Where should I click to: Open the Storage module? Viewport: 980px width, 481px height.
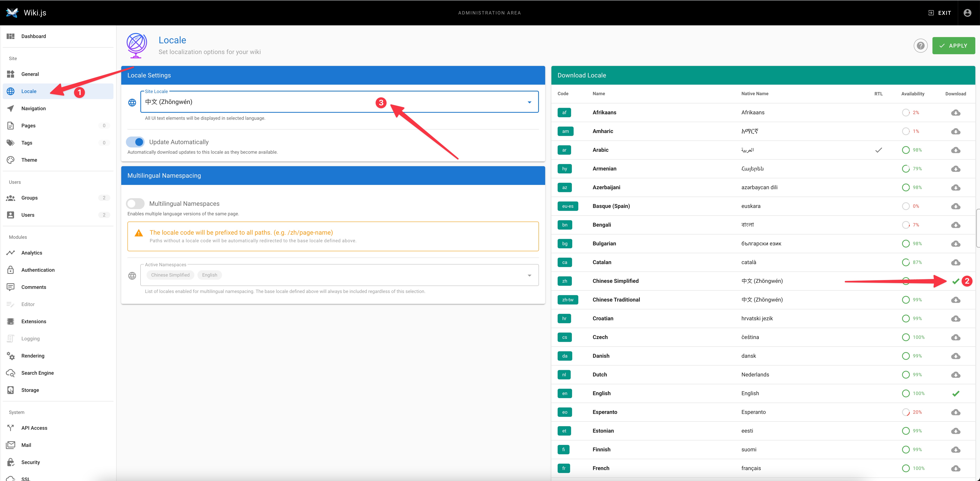click(x=58, y=390)
